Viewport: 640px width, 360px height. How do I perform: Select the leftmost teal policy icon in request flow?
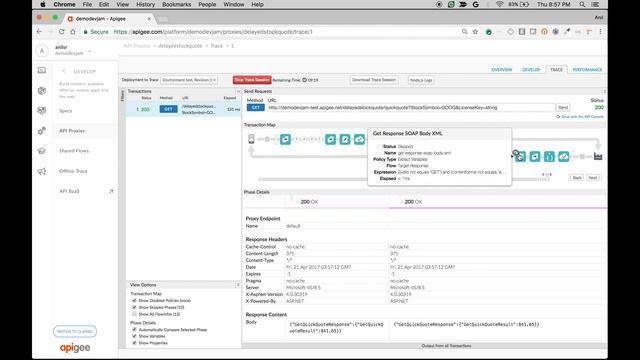(x=285, y=140)
